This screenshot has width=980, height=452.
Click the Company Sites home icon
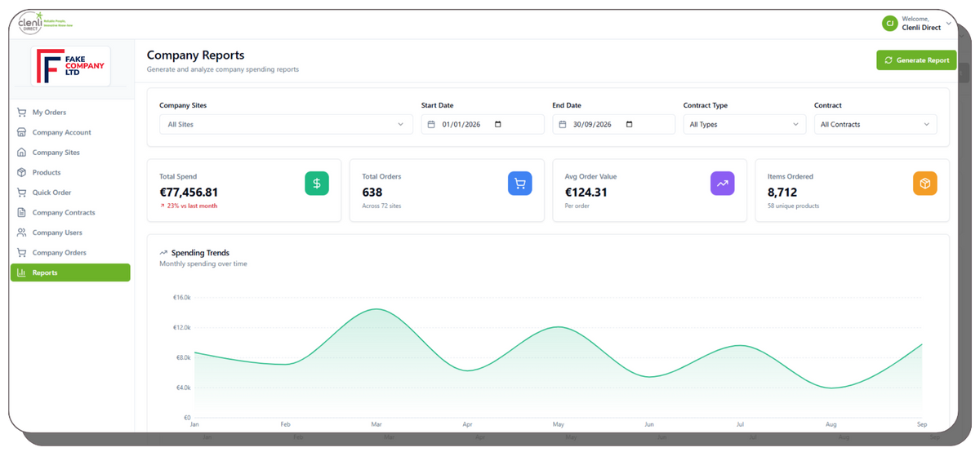pos(22,153)
